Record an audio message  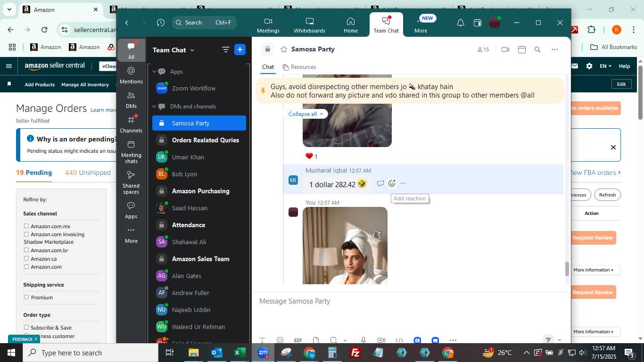(x=363, y=340)
